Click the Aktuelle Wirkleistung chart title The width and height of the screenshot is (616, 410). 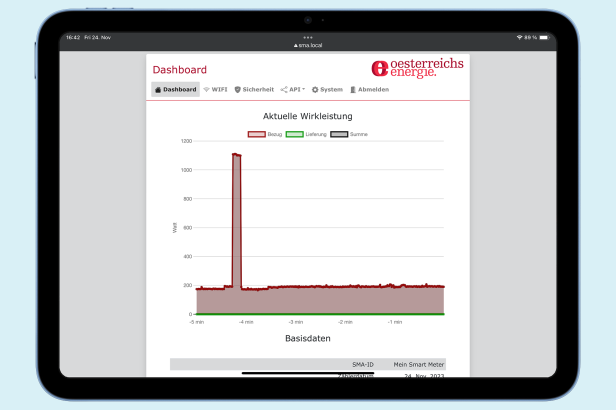(308, 116)
